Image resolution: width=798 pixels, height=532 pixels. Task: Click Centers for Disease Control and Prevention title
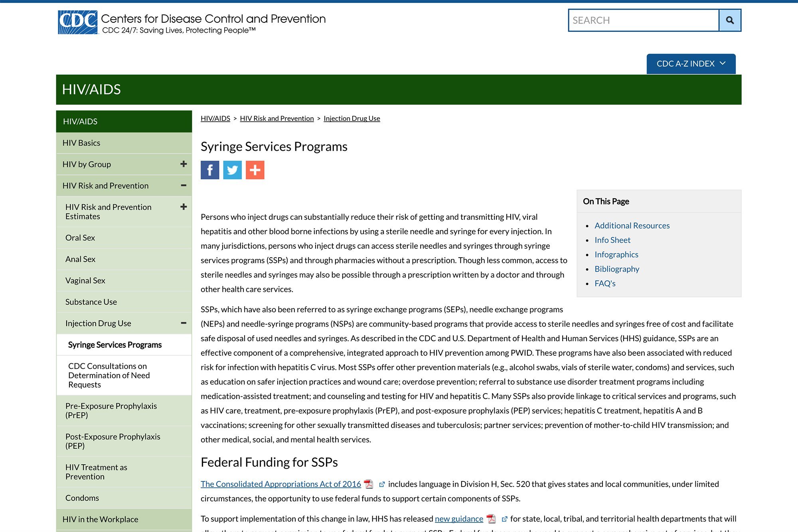click(213, 19)
